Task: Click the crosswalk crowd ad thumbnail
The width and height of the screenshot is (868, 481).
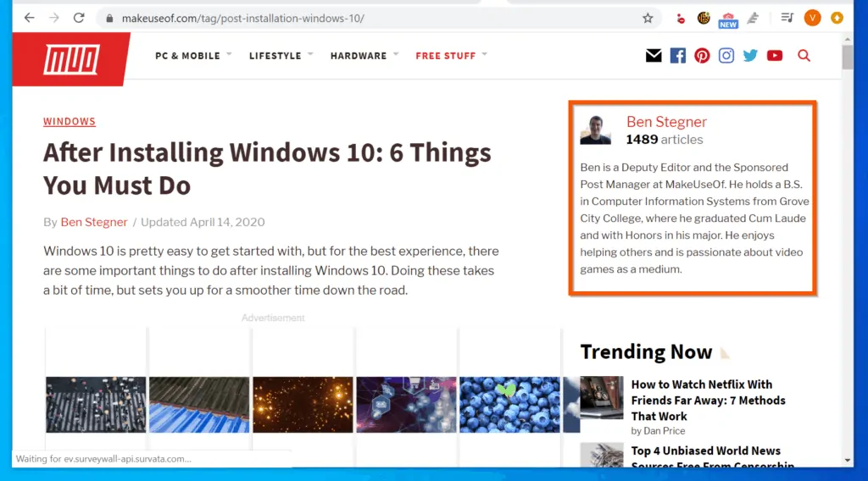Action: tap(96, 405)
